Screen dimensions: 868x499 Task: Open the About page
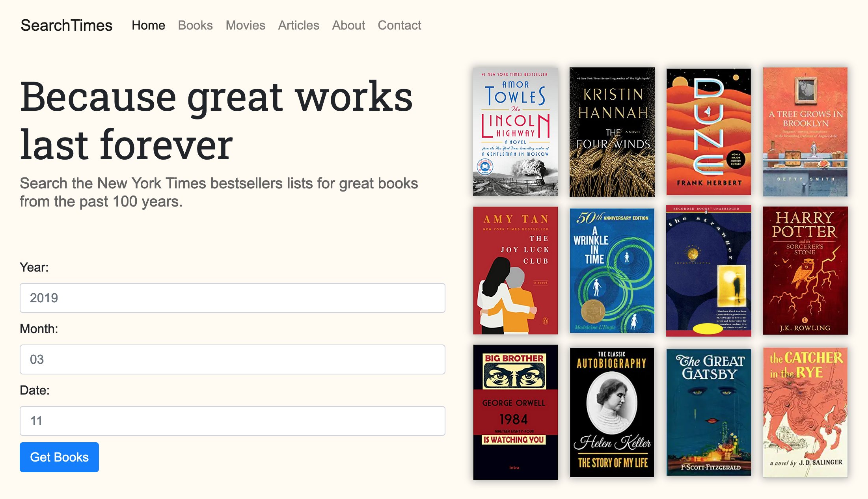(348, 25)
